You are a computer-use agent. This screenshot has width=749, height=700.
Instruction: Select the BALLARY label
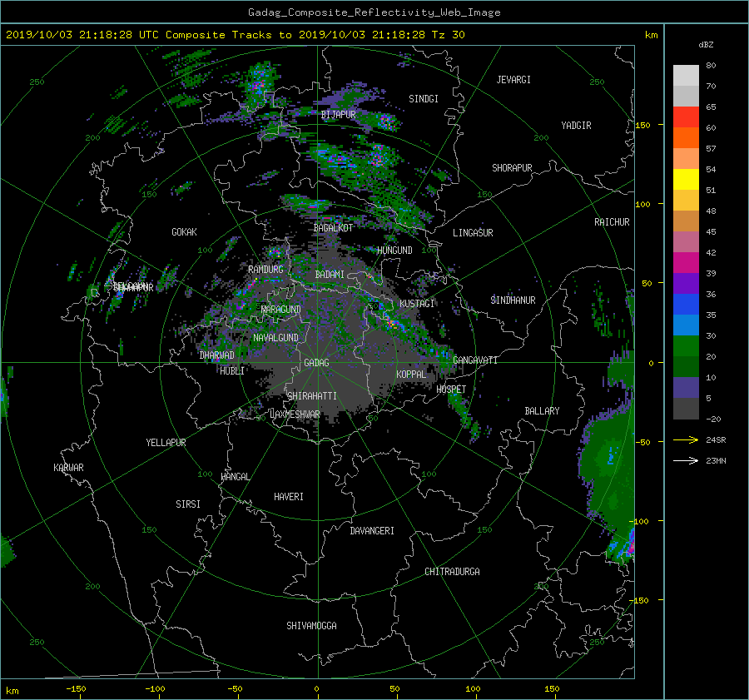click(542, 411)
